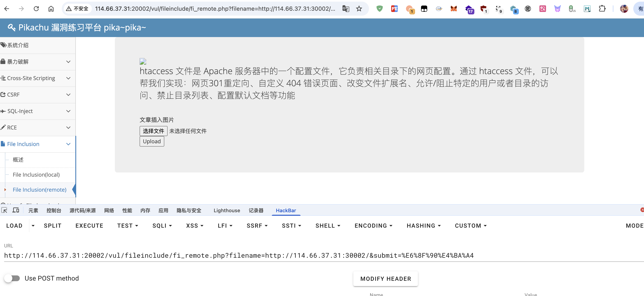Click the browser reload icon
The image size is (644, 296).
pyautogui.click(x=36, y=9)
